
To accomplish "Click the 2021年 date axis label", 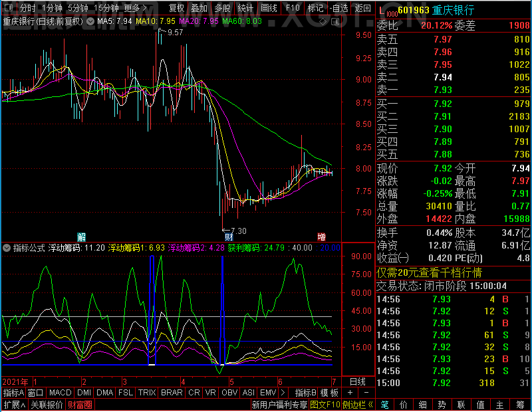I will click(x=15, y=382).
